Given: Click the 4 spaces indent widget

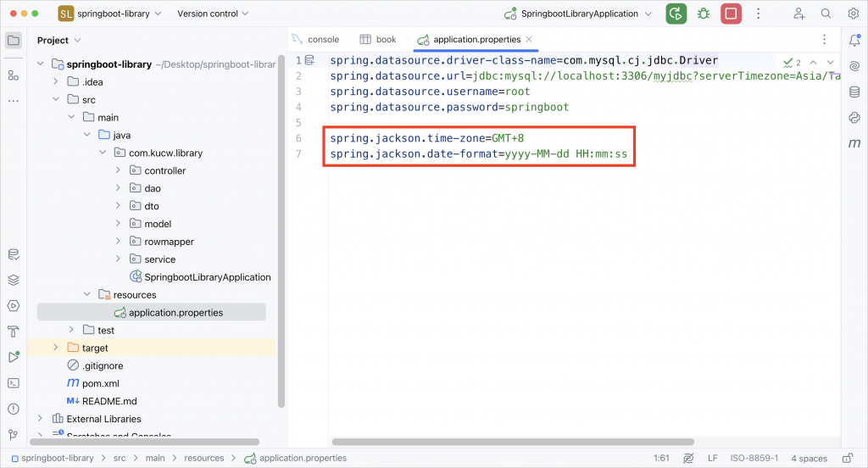Looking at the screenshot, I should (809, 458).
